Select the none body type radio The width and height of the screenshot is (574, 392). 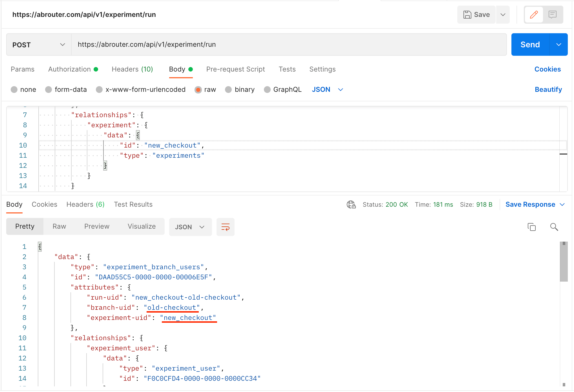pyautogui.click(x=14, y=90)
